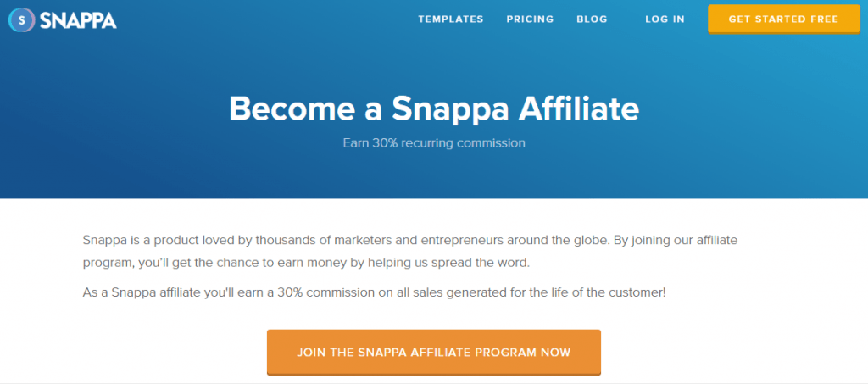Screen dimensions: 868x384
Task: Click the circular Snappa "S" logo icon
Action: pos(21,19)
